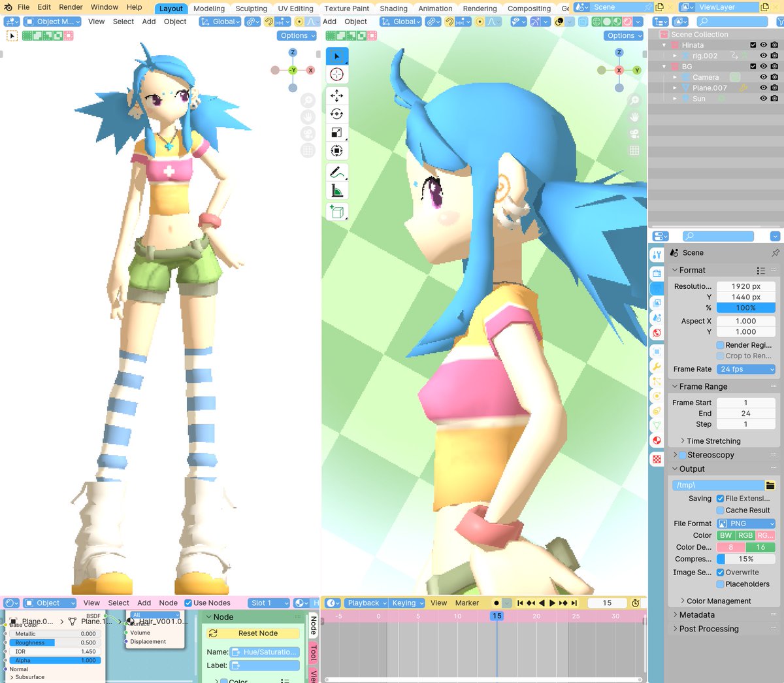784x683 pixels.
Task: Select BW color mode button
Action: pos(726,535)
